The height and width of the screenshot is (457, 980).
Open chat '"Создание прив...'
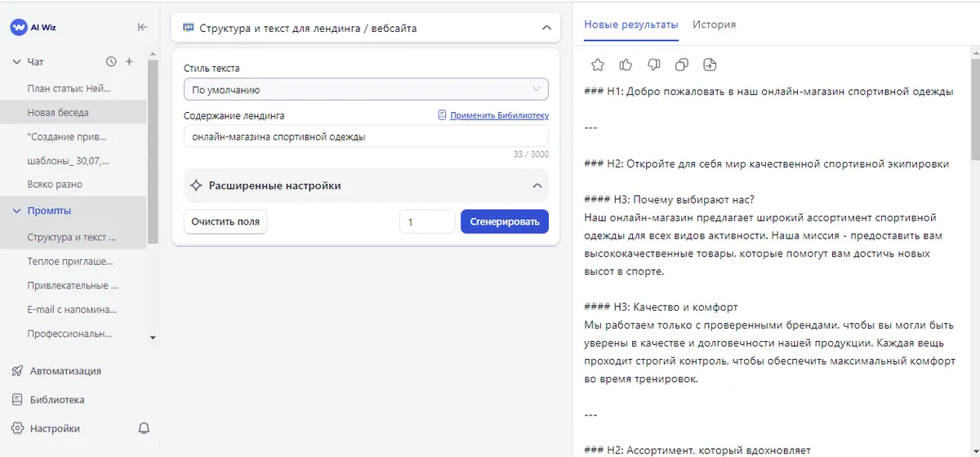[x=73, y=137]
